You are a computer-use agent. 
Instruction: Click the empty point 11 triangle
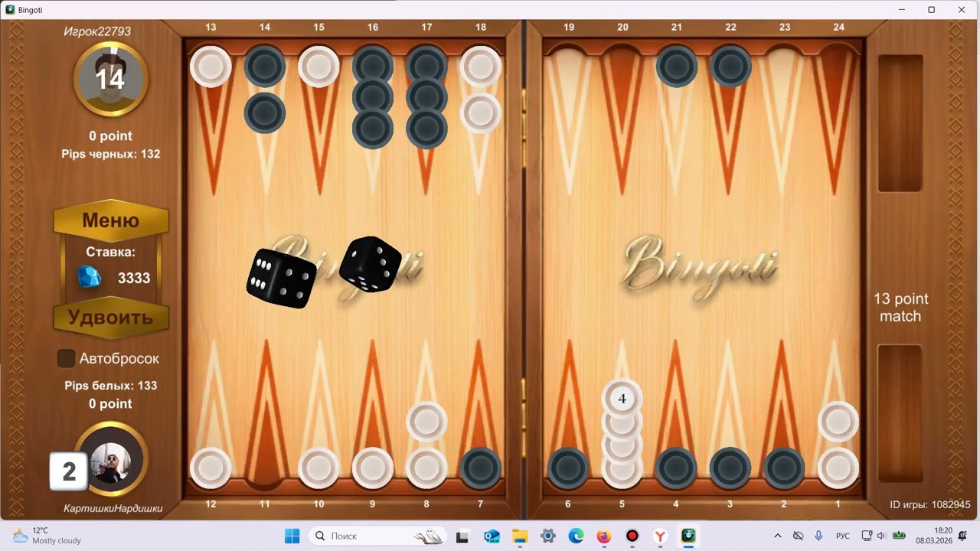(x=265, y=413)
